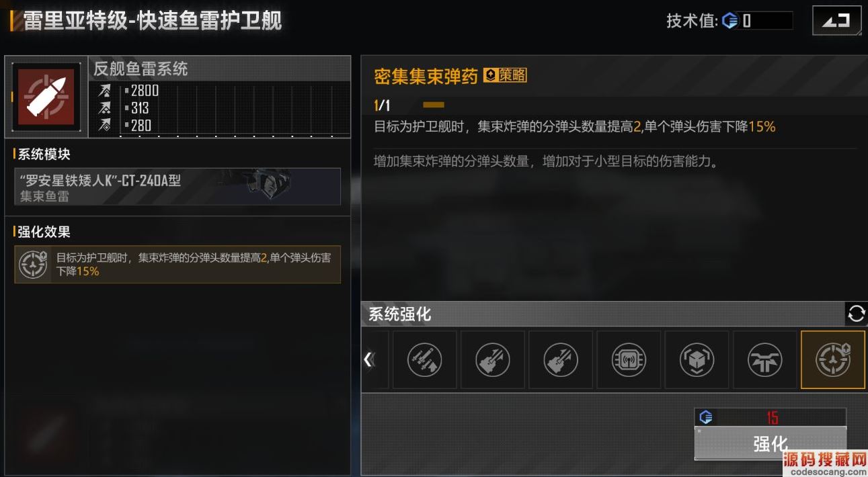The width and height of the screenshot is (868, 477).
Task: Click the blue cost icon beside red 15
Action: pos(705,417)
